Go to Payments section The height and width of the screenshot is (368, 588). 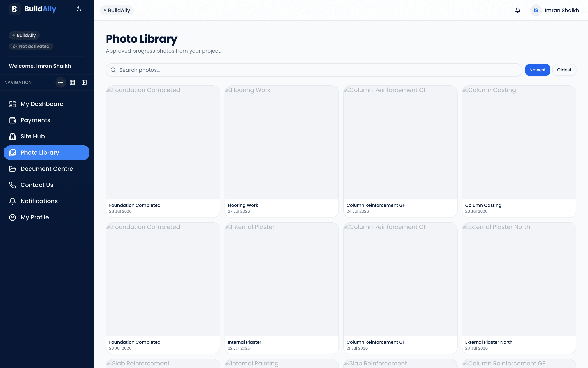click(x=47, y=120)
